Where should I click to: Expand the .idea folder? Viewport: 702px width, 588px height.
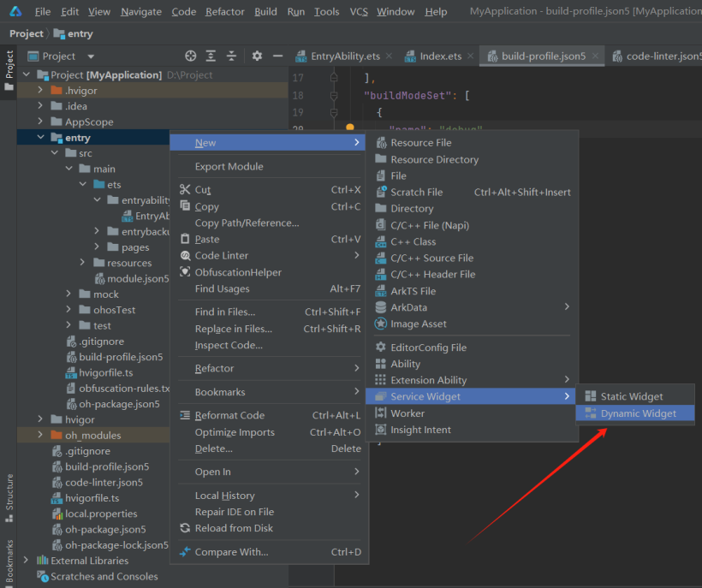tap(40, 106)
